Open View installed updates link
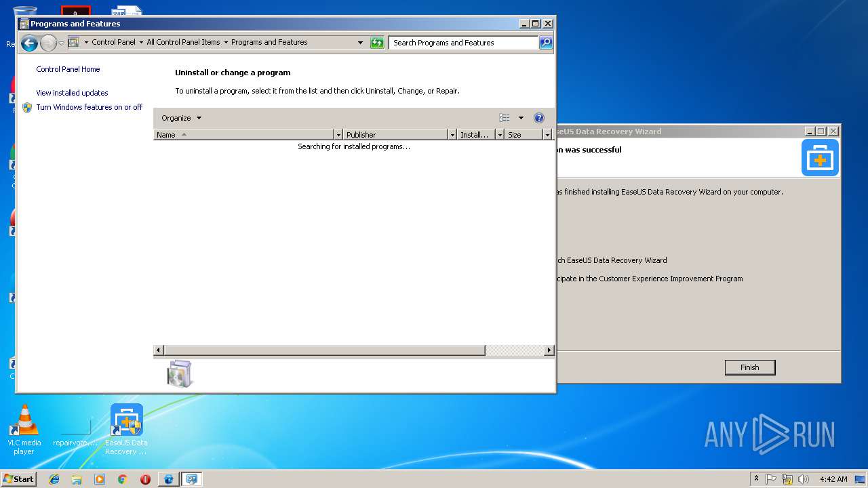This screenshot has height=488, width=868. (72, 93)
